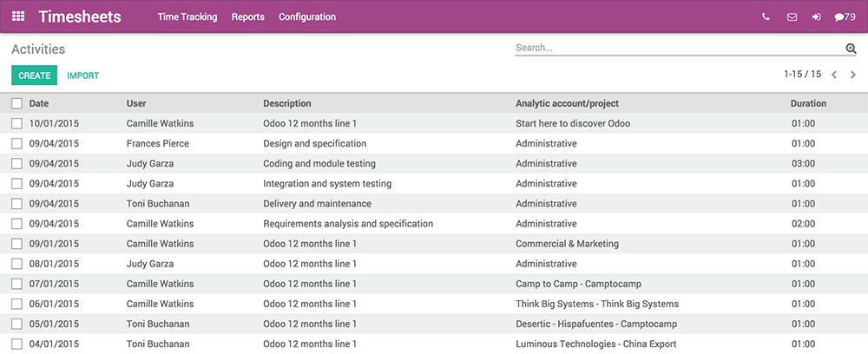Click Desertic - Hispafuentes - Camptocamp cell
Screen dimensions: 868x354
(x=596, y=324)
